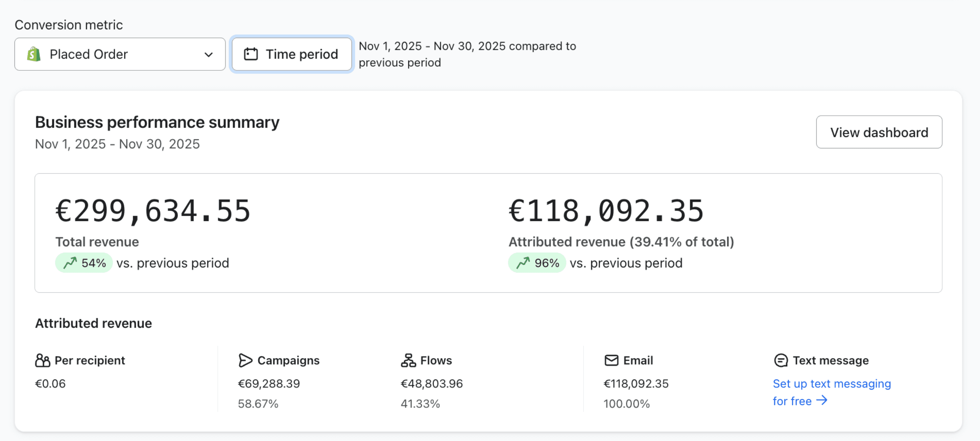The width and height of the screenshot is (980, 441).
Task: Click the Campaigns €69,288.39 amount
Action: pos(269,383)
